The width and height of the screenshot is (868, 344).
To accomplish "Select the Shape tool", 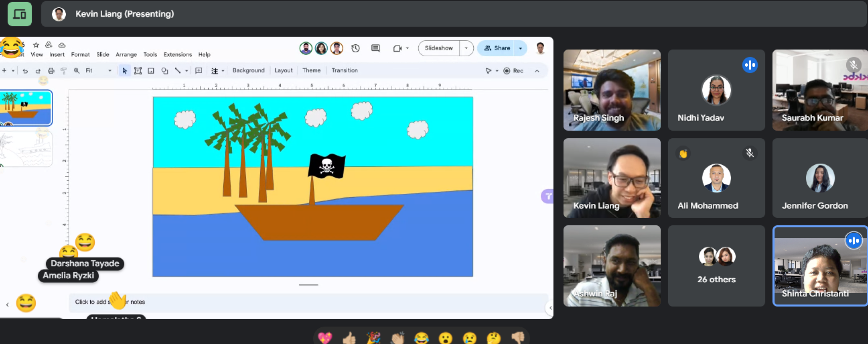I will coord(165,71).
